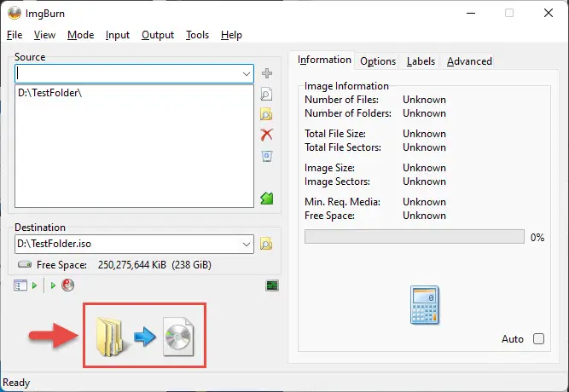Open the Tools menu
This screenshot has height=392, width=569.
(197, 35)
